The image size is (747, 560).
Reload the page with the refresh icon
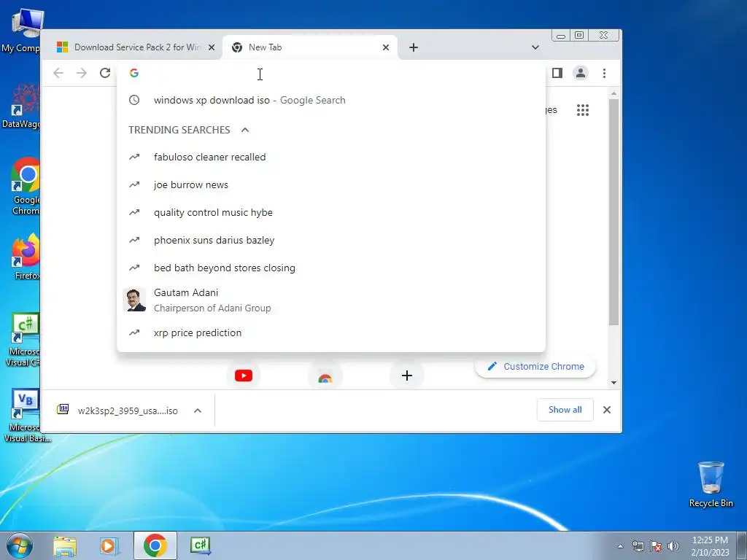pos(105,73)
